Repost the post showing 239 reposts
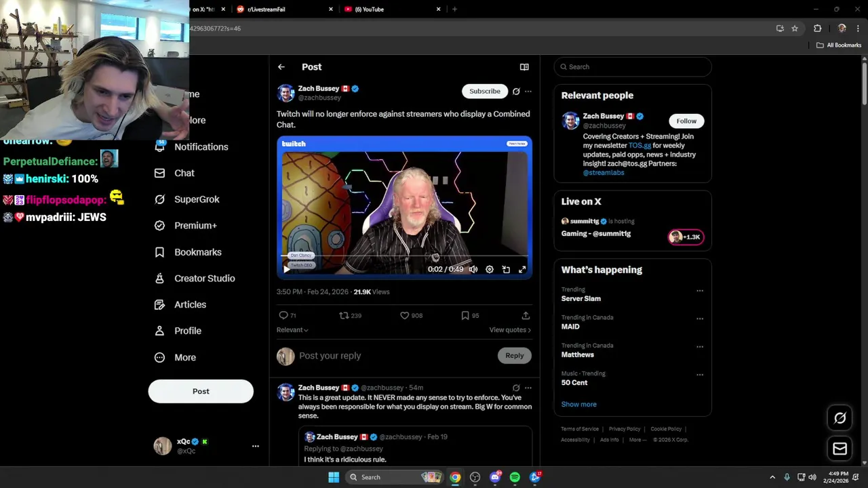The width and height of the screenshot is (868, 488). [350, 315]
